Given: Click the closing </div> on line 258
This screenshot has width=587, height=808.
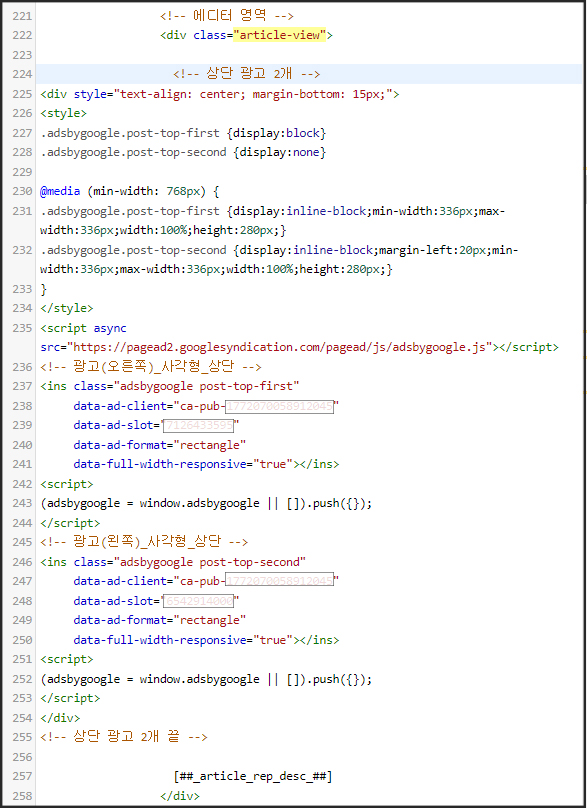Looking at the screenshot, I should (180, 796).
